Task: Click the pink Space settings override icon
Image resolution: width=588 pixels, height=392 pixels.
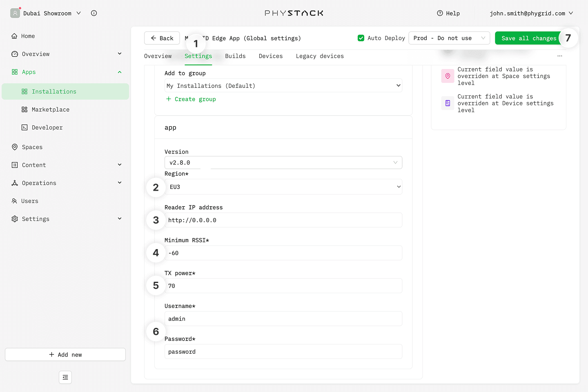Action: point(448,76)
